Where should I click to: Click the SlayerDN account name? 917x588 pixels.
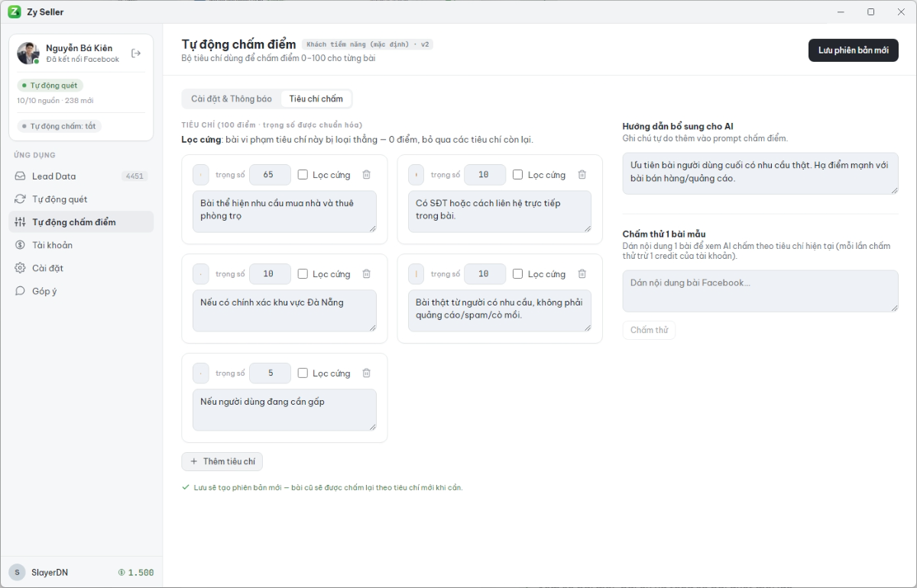(50, 573)
